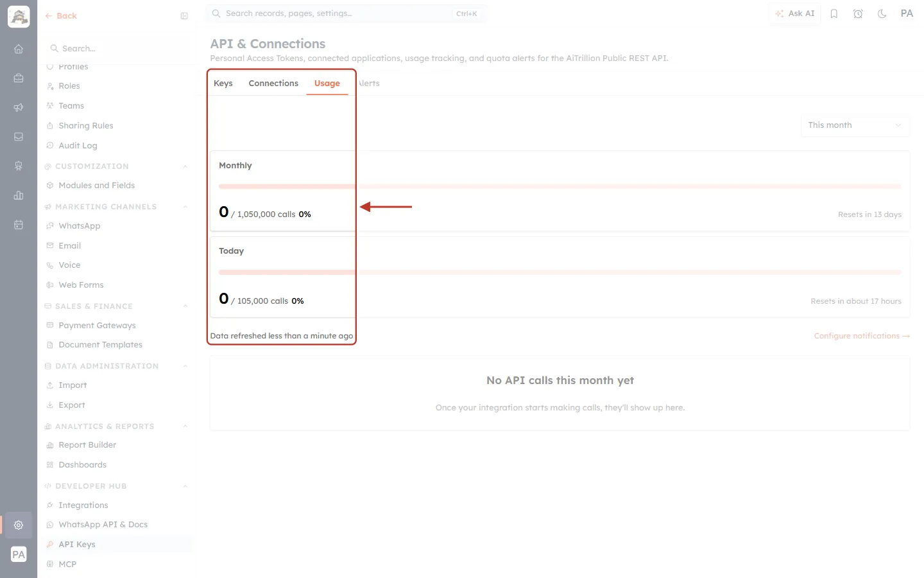Collapse the Data Administration section

tap(185, 366)
